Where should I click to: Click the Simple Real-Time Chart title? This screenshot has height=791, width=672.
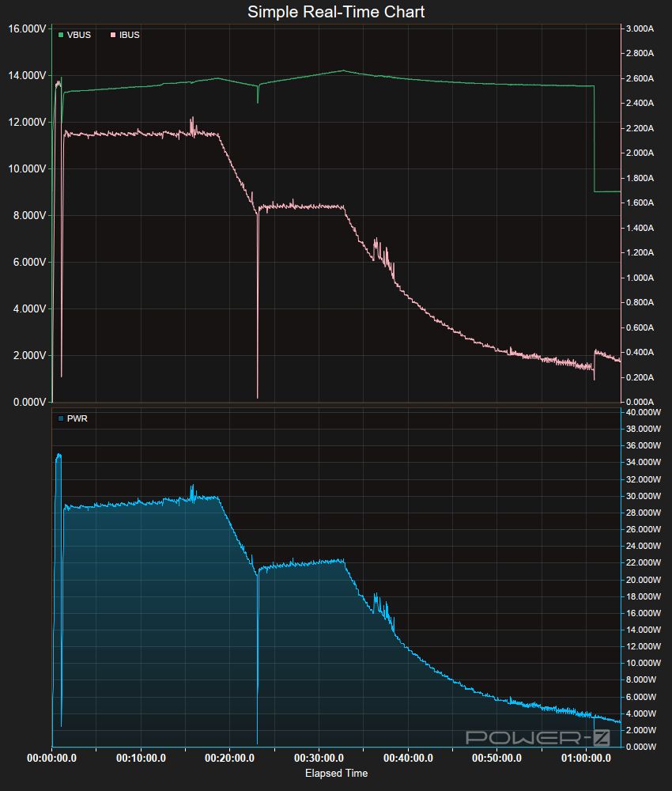pos(336,12)
